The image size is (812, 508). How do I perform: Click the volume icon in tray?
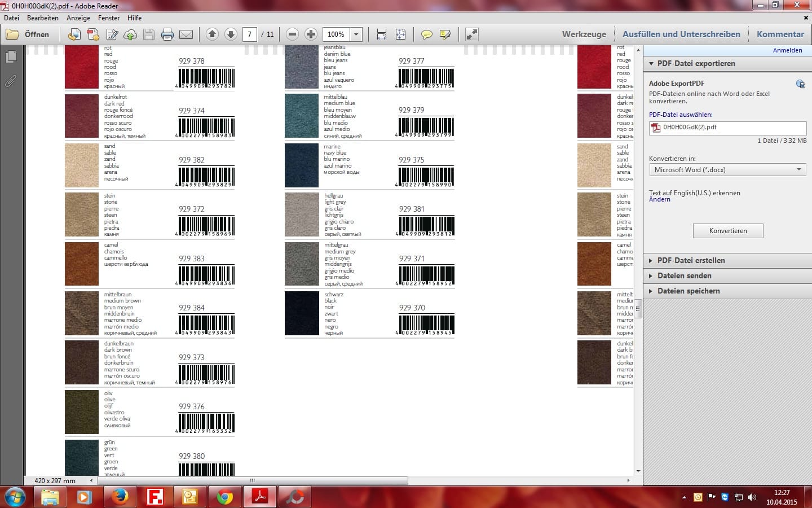coord(752,497)
